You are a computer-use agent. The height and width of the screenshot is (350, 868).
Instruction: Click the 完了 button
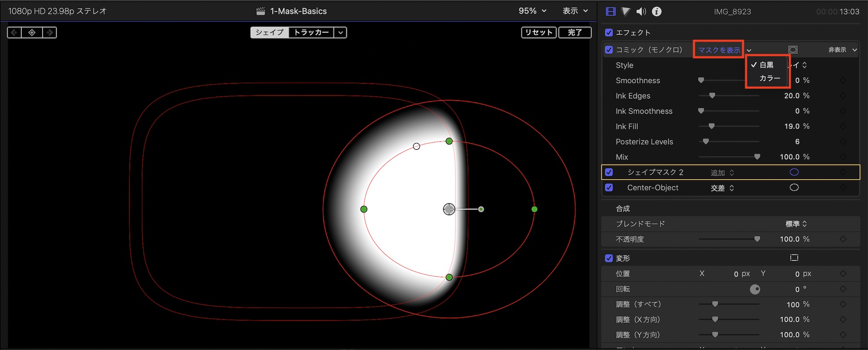pyautogui.click(x=575, y=33)
